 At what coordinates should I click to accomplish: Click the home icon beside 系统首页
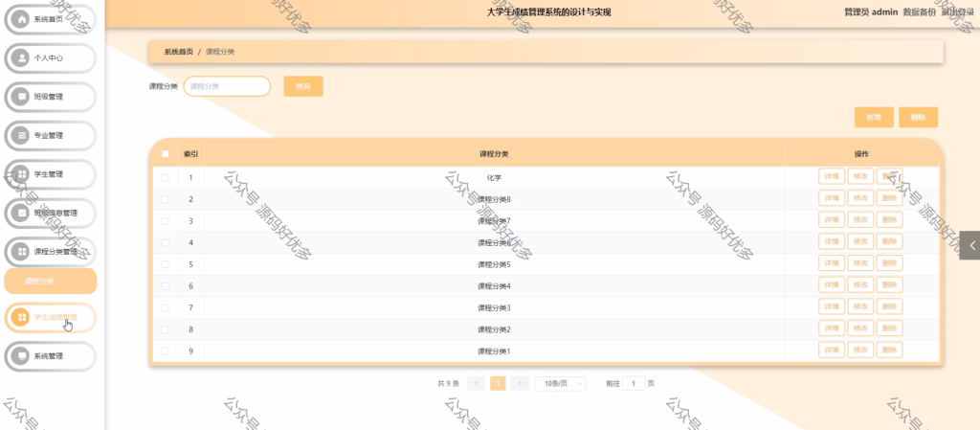(21, 19)
